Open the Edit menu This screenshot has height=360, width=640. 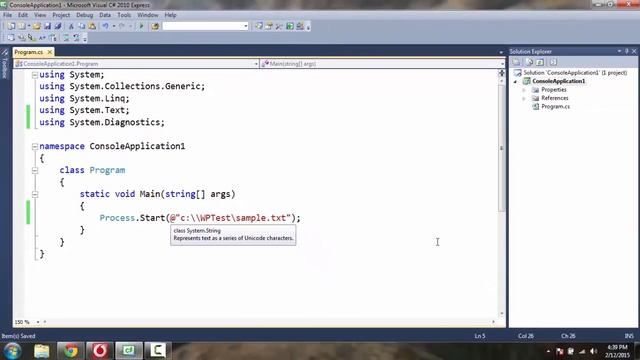point(23,15)
